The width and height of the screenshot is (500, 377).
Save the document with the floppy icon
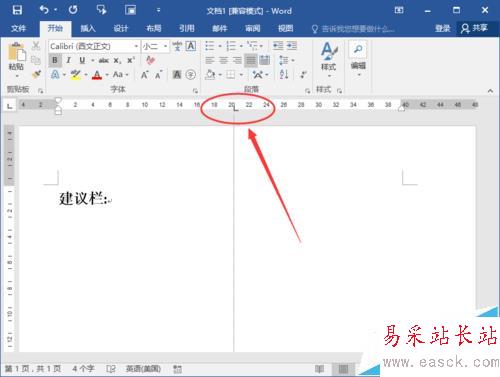tap(17, 10)
